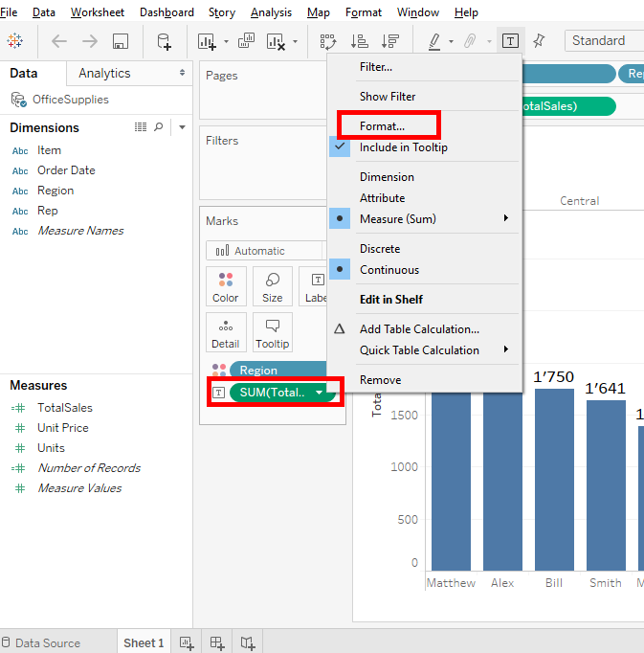Click the Sort Descending toolbar icon
644x653 pixels.
389,41
